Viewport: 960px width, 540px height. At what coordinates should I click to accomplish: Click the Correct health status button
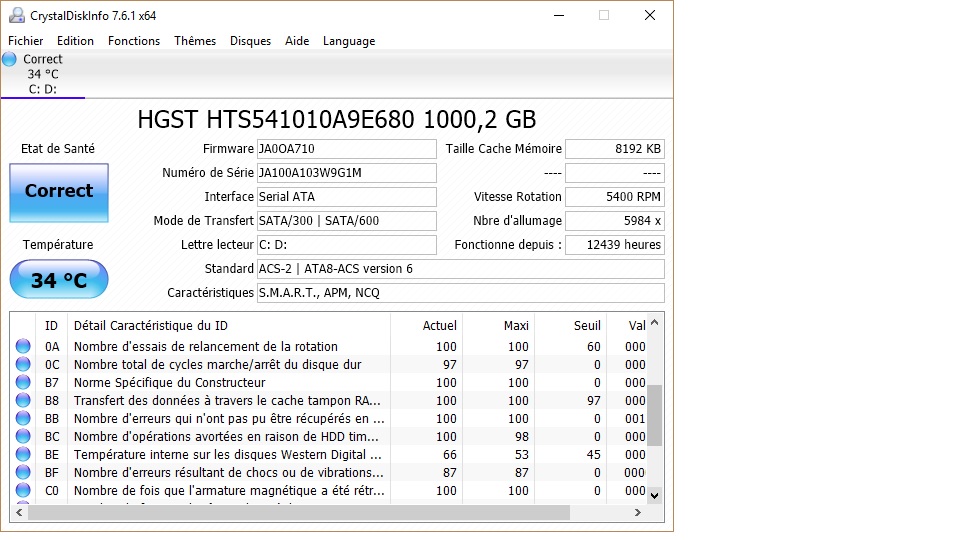click(59, 192)
